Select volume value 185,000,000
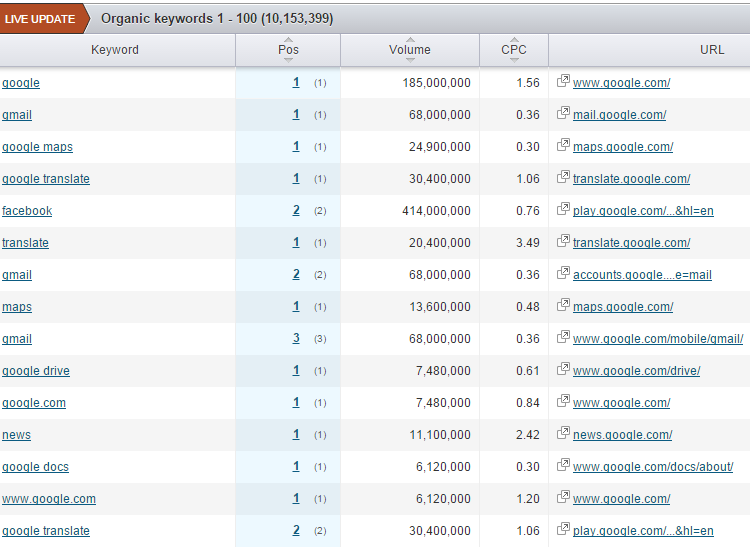This screenshot has height=547, width=750. click(x=437, y=83)
